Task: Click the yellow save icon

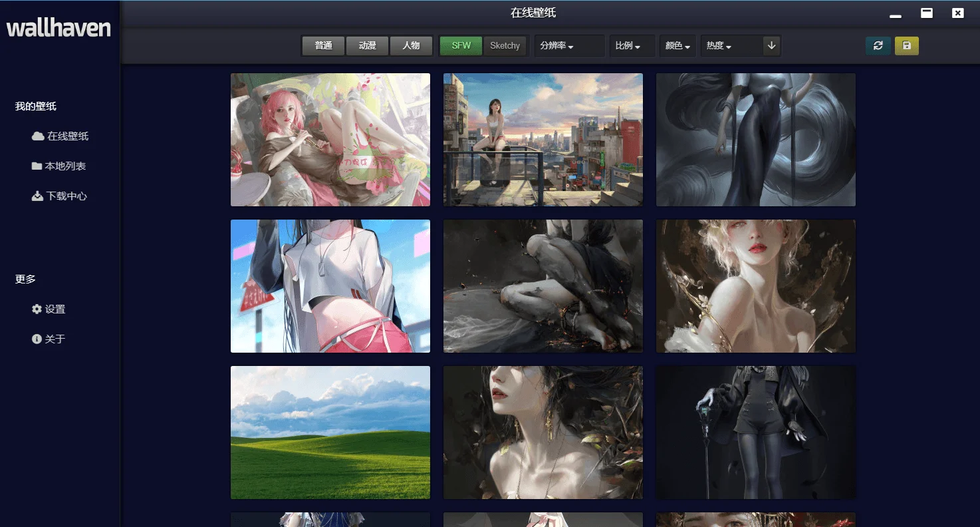Action: pyautogui.click(x=907, y=45)
